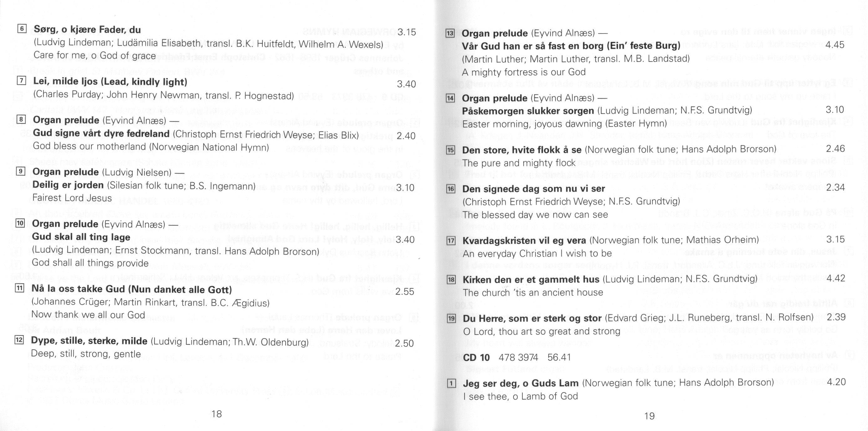Click the CD 10 heading
The image size is (868, 431).
(x=476, y=357)
